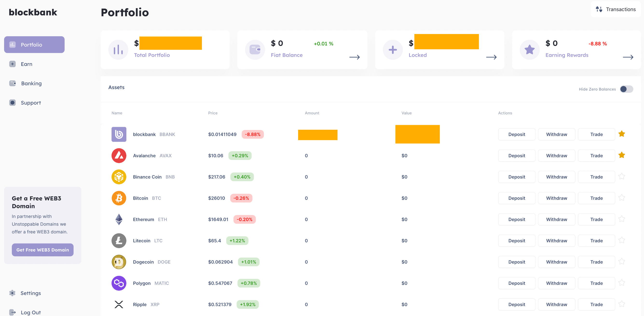Click the Earning Rewards star icon

(529, 50)
